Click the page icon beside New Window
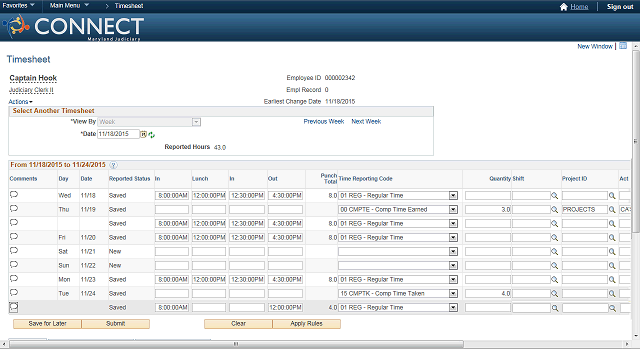This screenshot has height=360, width=640. tap(623, 46)
